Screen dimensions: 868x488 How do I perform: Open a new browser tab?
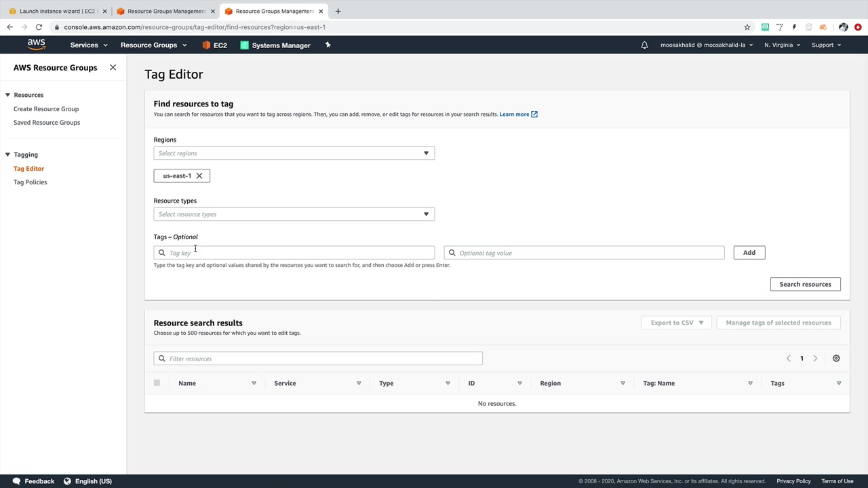coord(338,11)
